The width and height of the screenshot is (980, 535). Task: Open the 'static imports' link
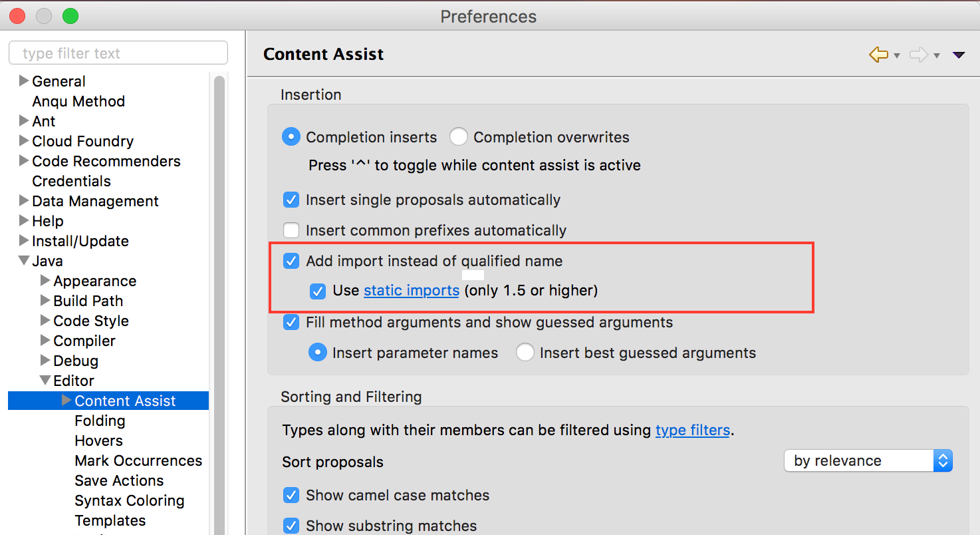[x=411, y=291]
